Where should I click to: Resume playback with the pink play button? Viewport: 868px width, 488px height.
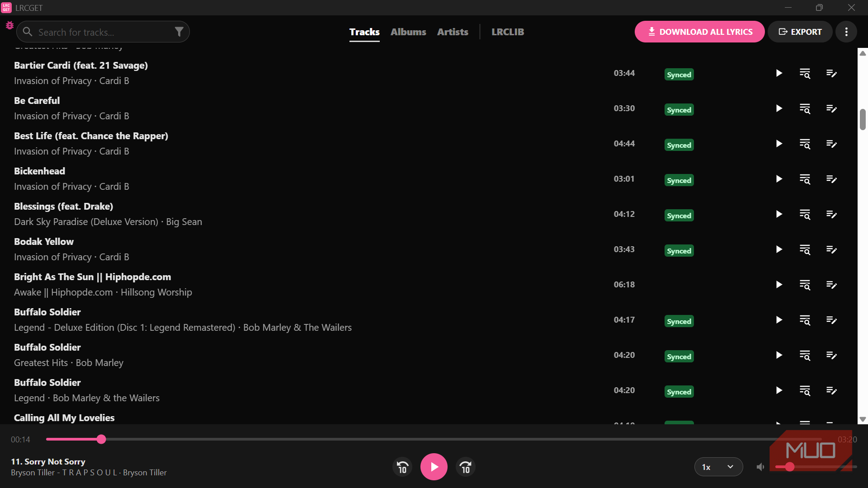(x=434, y=467)
